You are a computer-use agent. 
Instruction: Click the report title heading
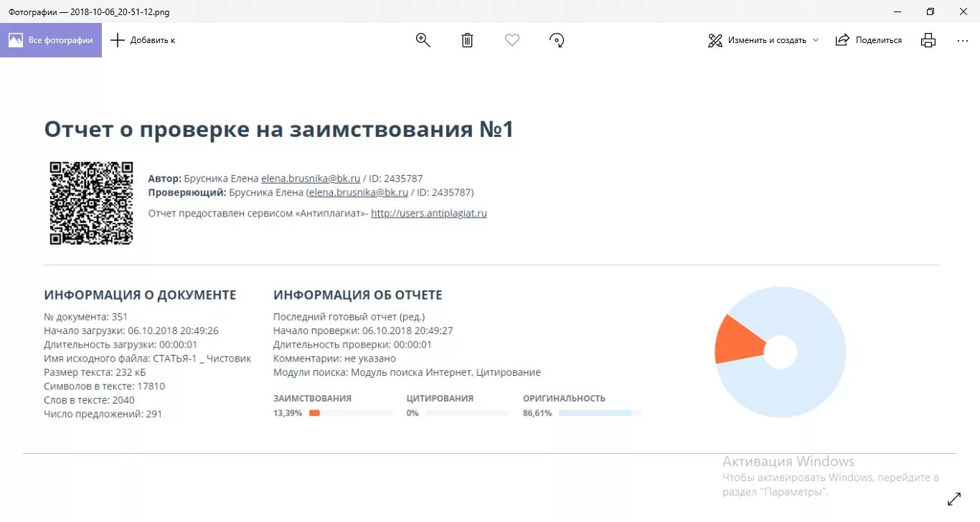pyautogui.click(x=279, y=129)
